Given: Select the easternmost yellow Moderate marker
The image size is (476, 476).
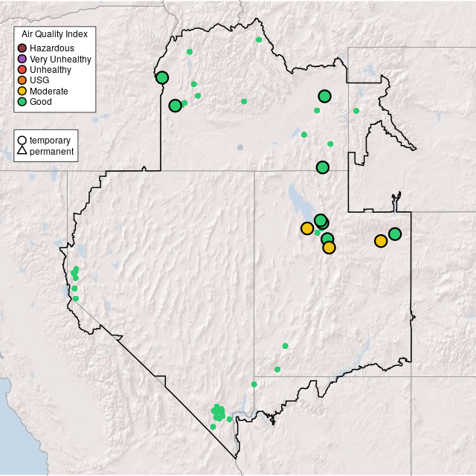Looking at the screenshot, I should [x=381, y=241].
